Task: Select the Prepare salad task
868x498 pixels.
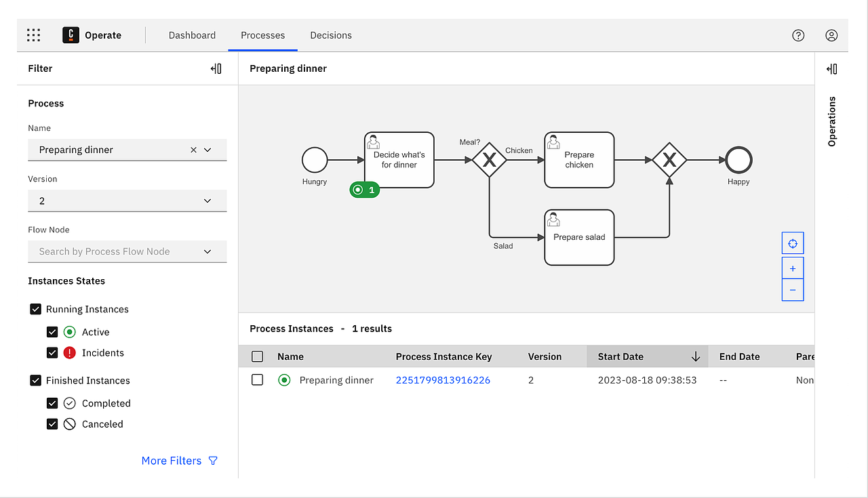Action: [579, 237]
